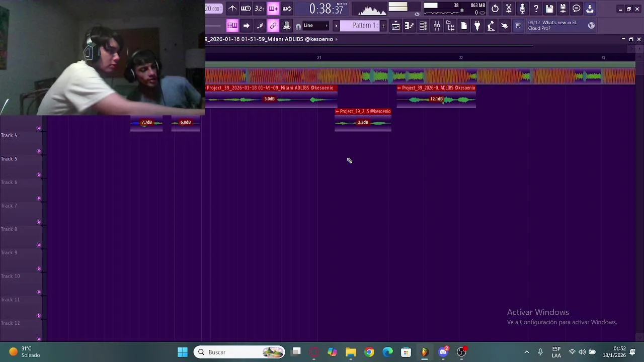Add new pattern with plus button
Viewport: 644px width, 362px height.
383,26
